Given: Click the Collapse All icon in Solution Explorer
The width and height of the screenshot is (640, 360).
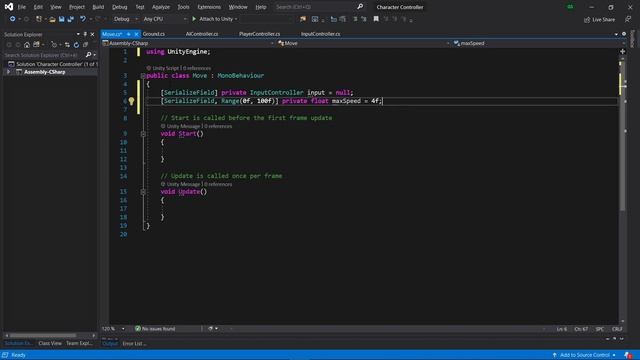Looking at the screenshot, I should [x=85, y=44].
